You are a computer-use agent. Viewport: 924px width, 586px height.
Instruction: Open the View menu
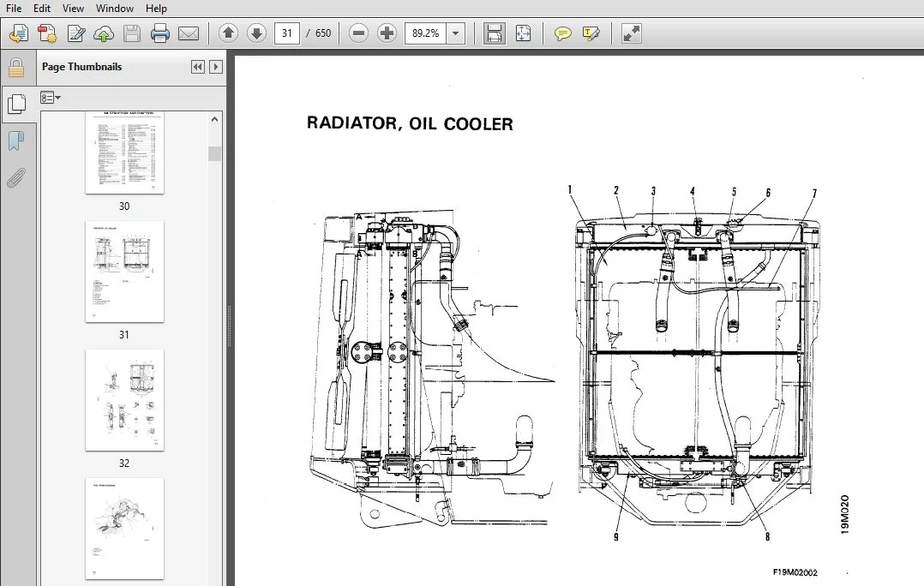(73, 9)
